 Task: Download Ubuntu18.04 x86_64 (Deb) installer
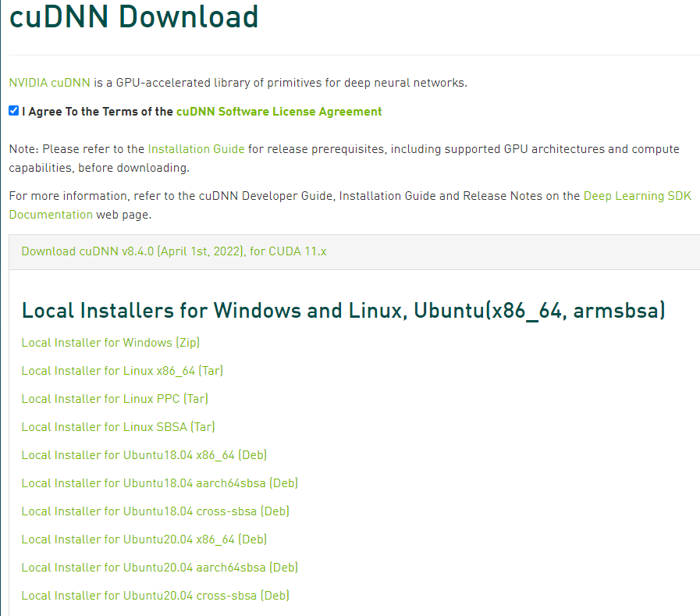144,455
